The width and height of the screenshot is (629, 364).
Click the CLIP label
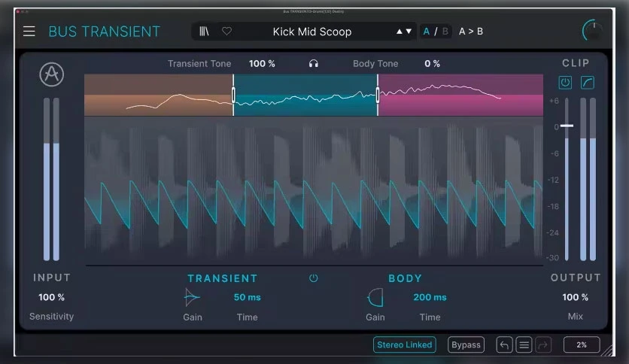click(576, 63)
